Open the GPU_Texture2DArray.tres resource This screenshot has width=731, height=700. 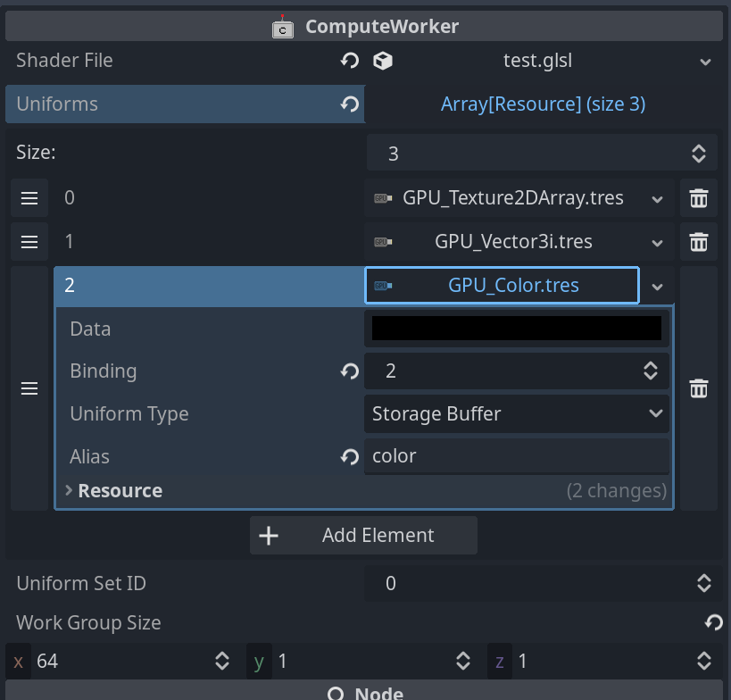click(503, 198)
